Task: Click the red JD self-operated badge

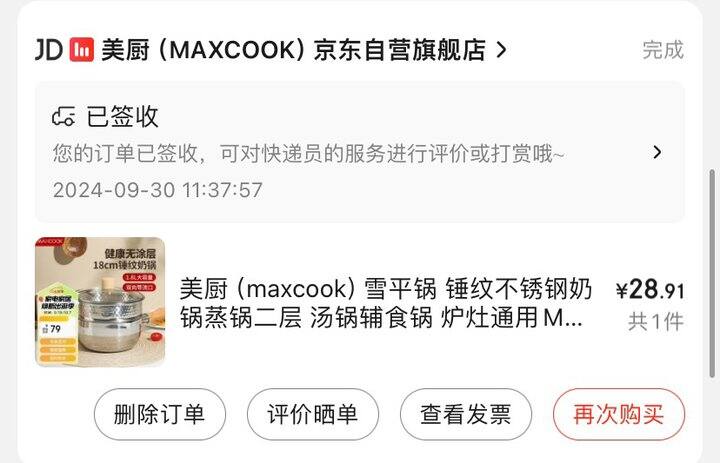Action: pyautogui.click(x=82, y=50)
